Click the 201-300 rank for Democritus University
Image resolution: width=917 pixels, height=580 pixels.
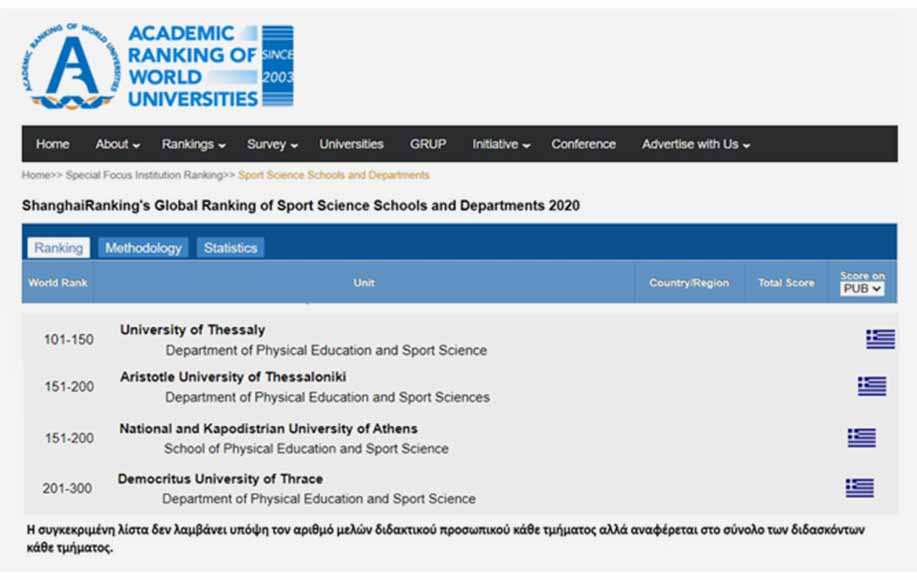(x=67, y=488)
